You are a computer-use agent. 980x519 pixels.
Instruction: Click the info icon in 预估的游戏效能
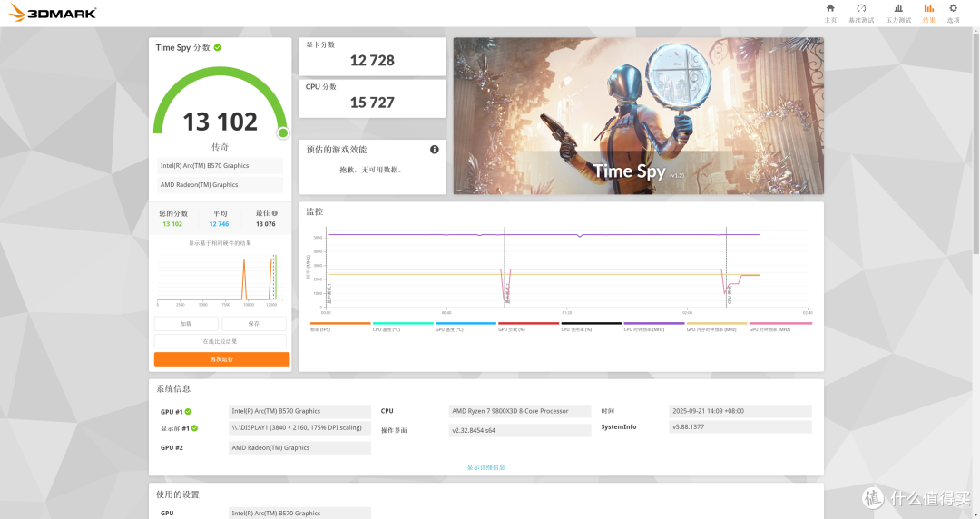(435, 150)
